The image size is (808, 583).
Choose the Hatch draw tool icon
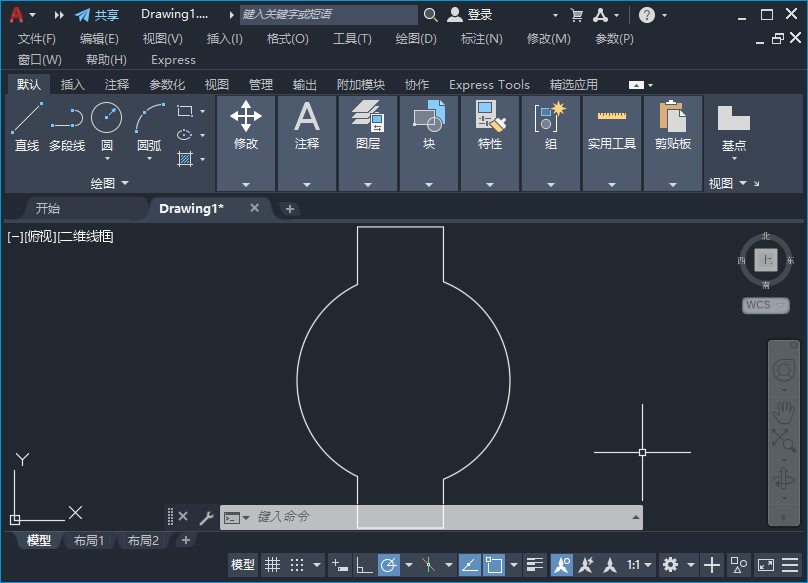tap(184, 159)
